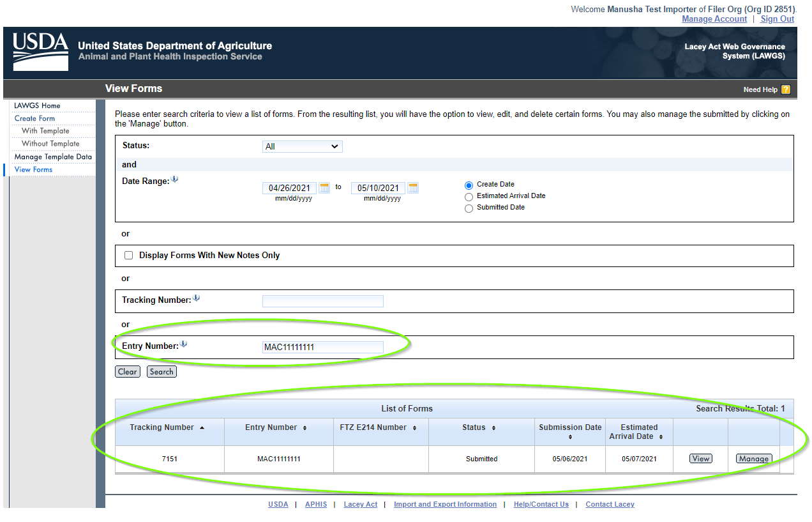Click the USDA logo
Screen dimensions: 812x522
click(40, 51)
